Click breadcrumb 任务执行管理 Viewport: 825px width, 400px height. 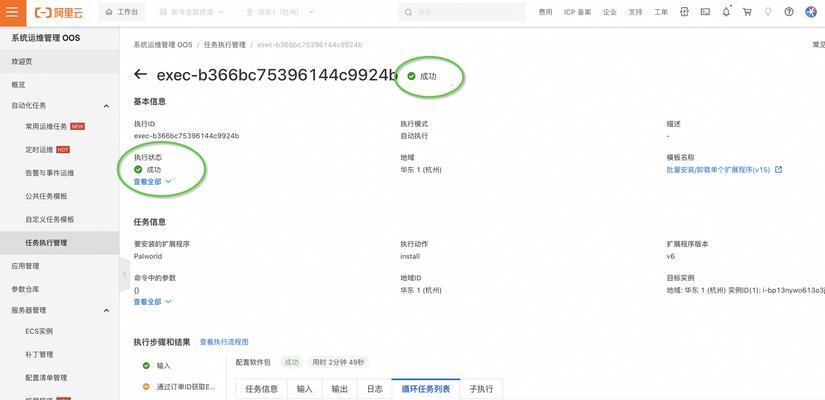tap(225, 45)
